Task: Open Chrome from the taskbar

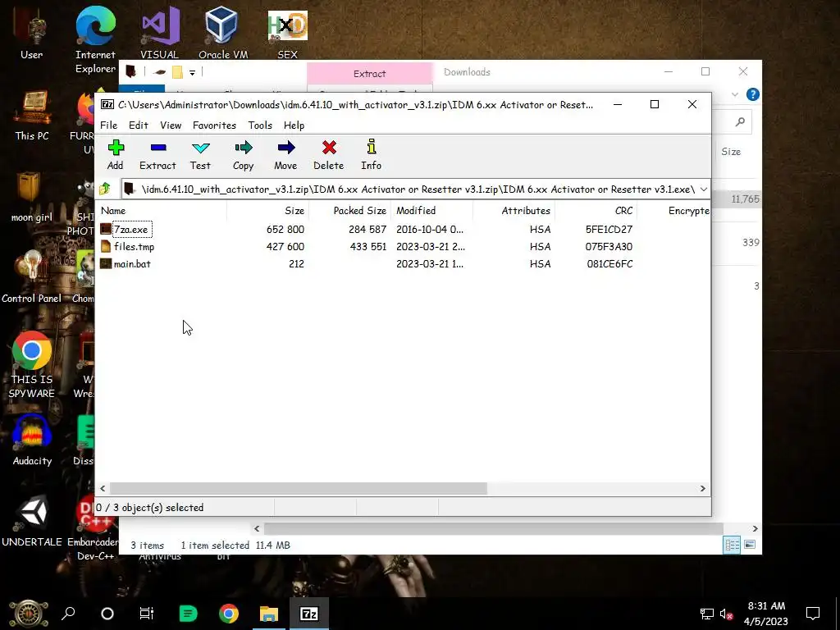Action: pos(229,614)
